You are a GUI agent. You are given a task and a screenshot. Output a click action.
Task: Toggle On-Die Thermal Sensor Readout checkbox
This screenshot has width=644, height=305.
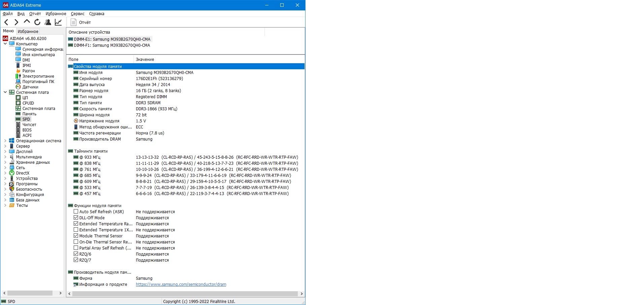point(76,242)
